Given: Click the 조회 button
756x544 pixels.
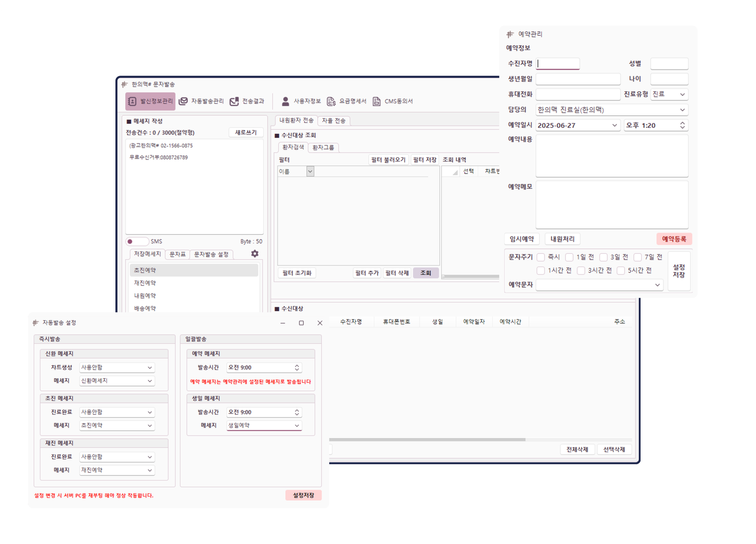Looking at the screenshot, I should (x=426, y=273).
